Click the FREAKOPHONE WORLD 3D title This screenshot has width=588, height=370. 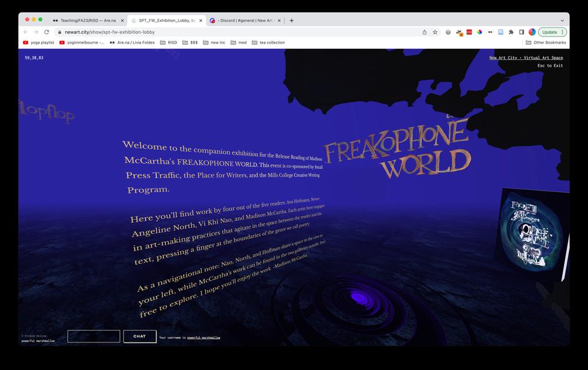tap(397, 148)
